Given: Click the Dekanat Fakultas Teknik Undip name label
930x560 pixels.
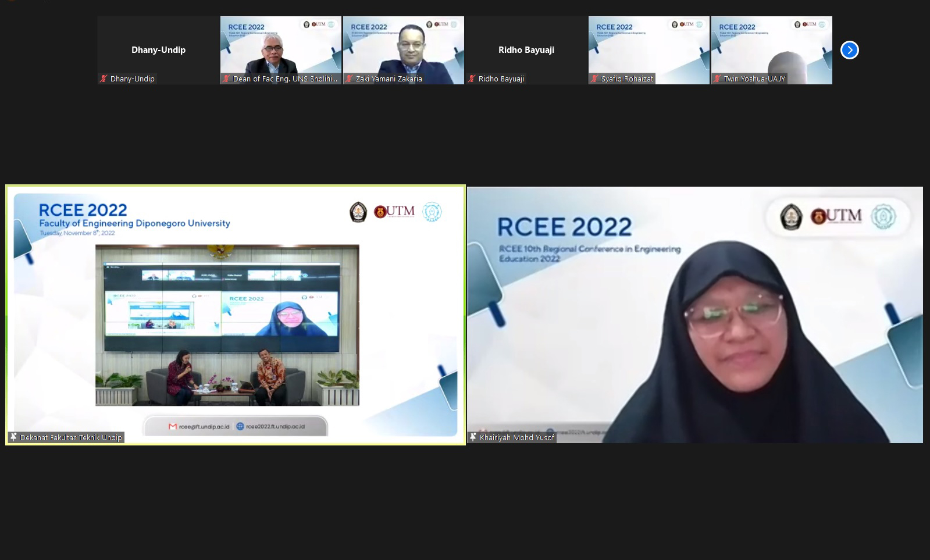Looking at the screenshot, I should [x=71, y=438].
